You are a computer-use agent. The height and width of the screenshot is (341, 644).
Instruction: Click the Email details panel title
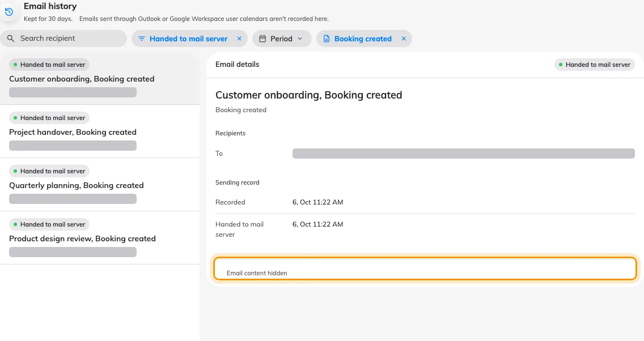(x=238, y=65)
